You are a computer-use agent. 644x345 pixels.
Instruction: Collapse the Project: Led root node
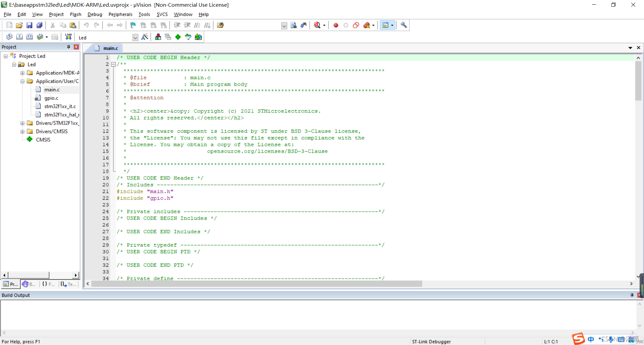coord(6,56)
